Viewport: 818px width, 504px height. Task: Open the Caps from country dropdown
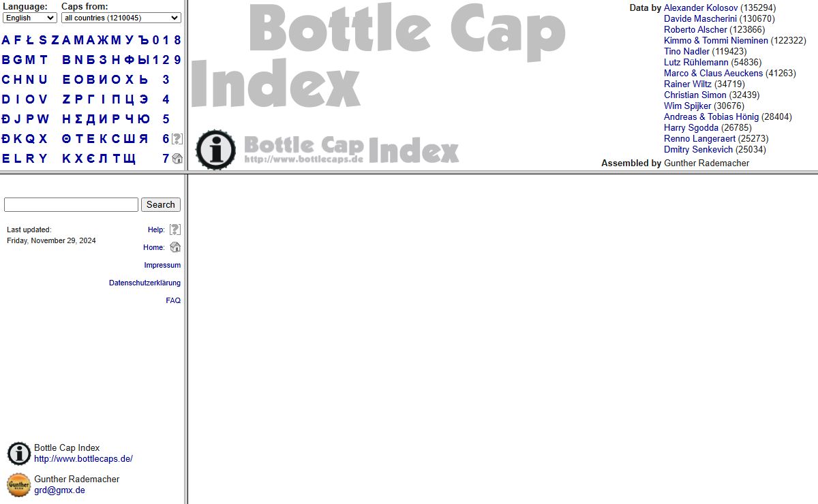click(121, 18)
